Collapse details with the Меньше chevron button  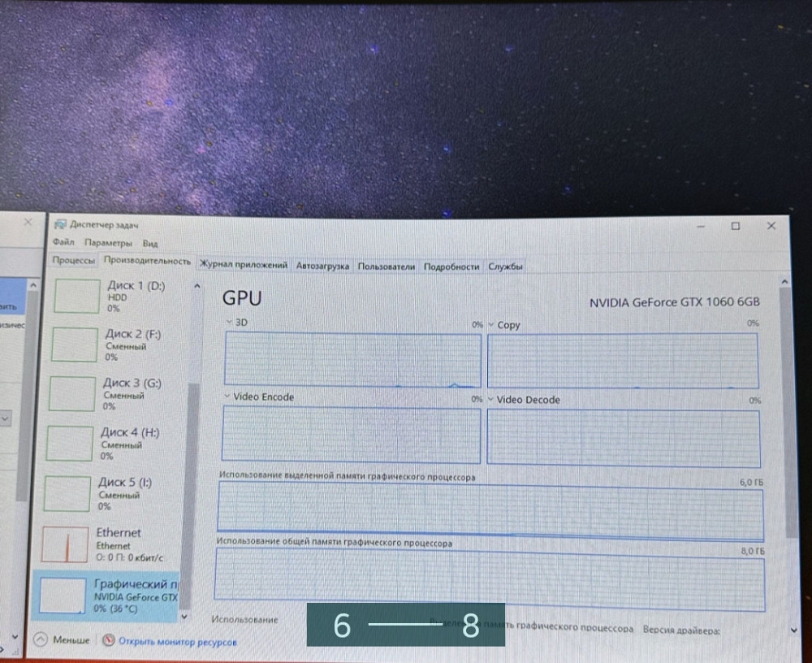coord(40,639)
